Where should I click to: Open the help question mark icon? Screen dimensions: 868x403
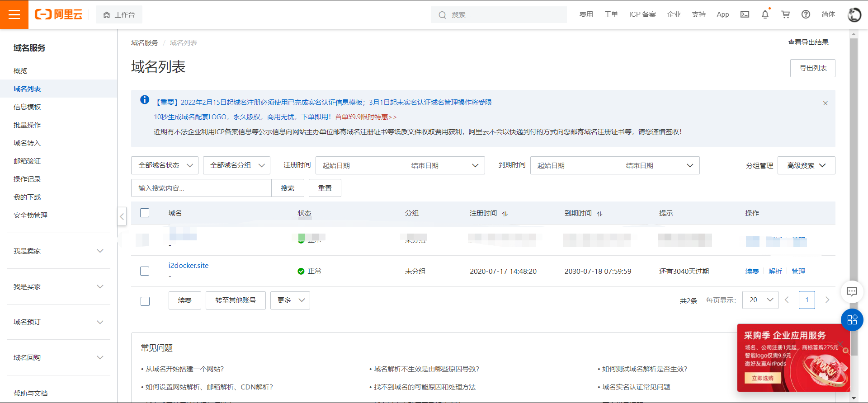[806, 14]
